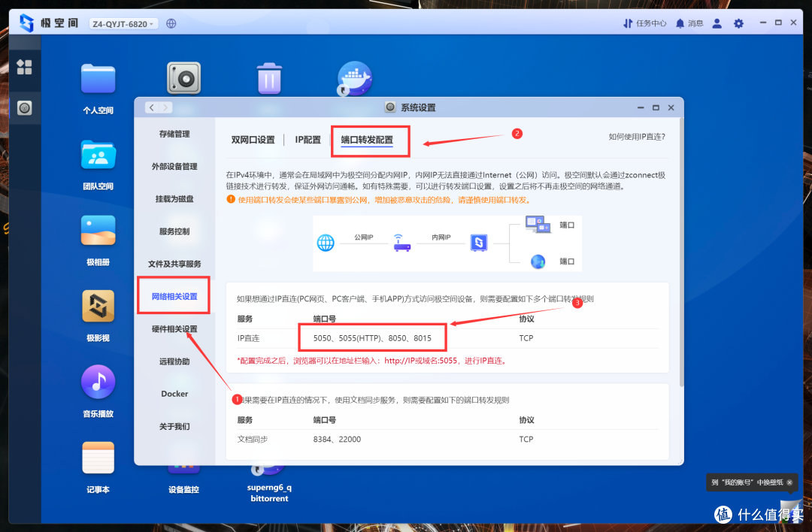Go forward in system settings window
The image size is (812, 532).
[165, 107]
